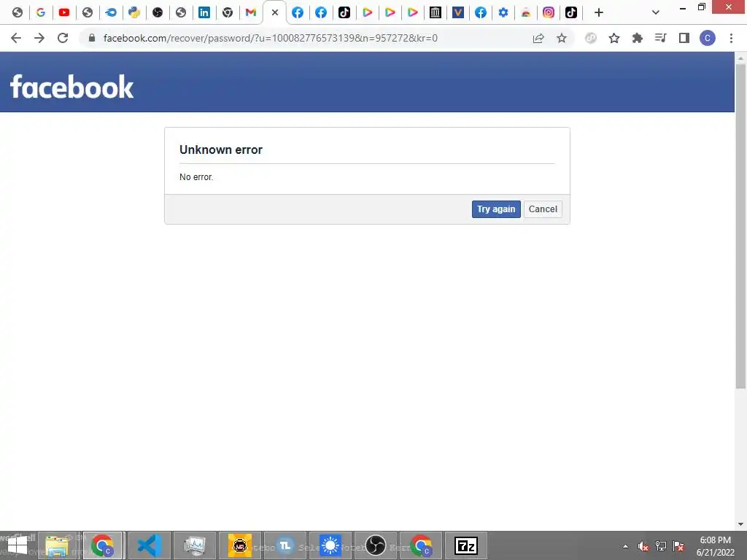Switch to the Gmail tab
This screenshot has width=747, height=560.
251,12
